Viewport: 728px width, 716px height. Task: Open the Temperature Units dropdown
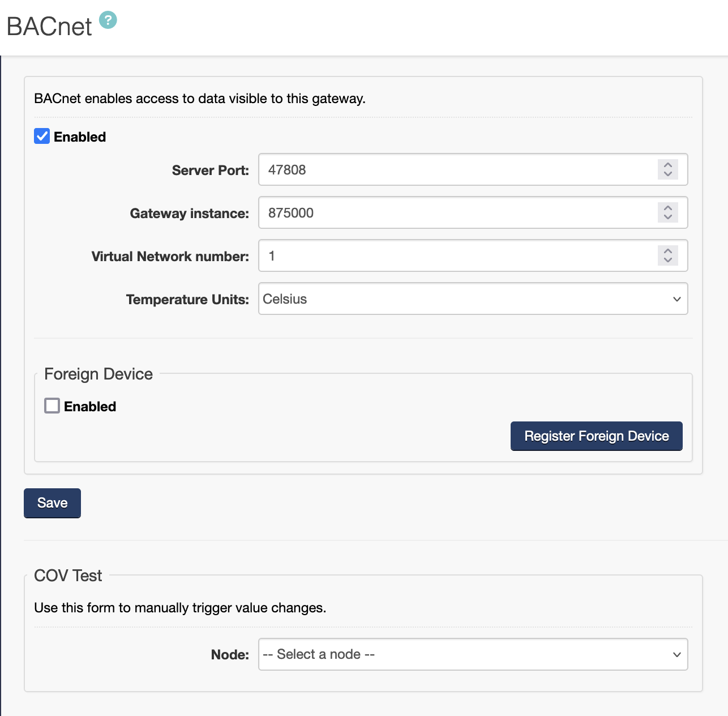click(x=473, y=299)
